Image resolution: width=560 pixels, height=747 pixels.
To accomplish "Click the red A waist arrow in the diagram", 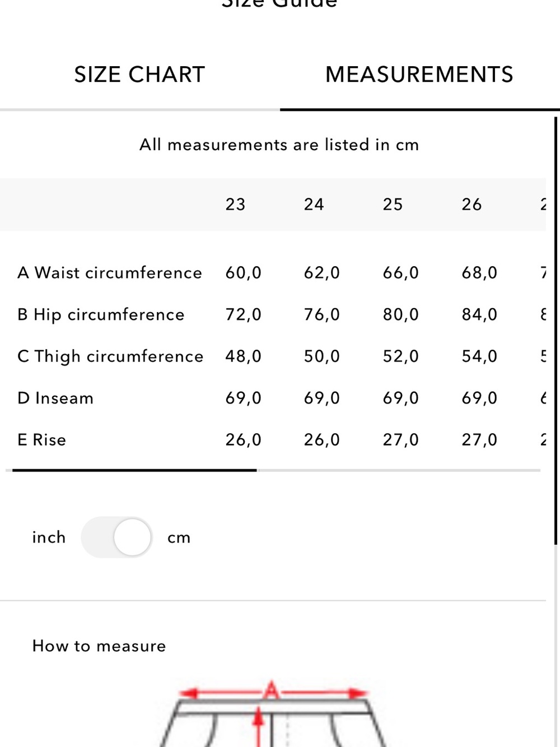I will 273,692.
